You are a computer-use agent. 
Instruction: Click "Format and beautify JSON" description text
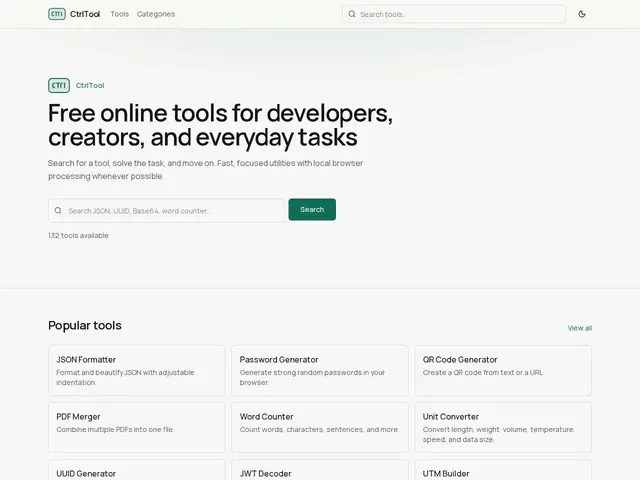tap(125, 377)
